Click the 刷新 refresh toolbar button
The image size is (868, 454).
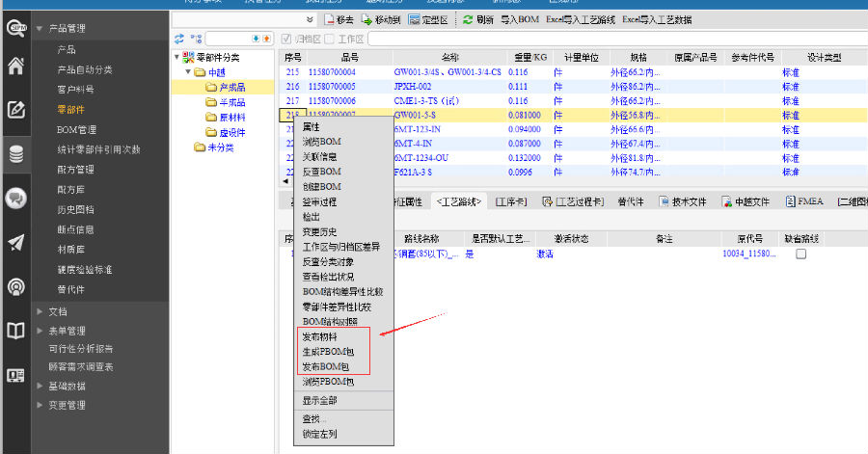point(477,19)
